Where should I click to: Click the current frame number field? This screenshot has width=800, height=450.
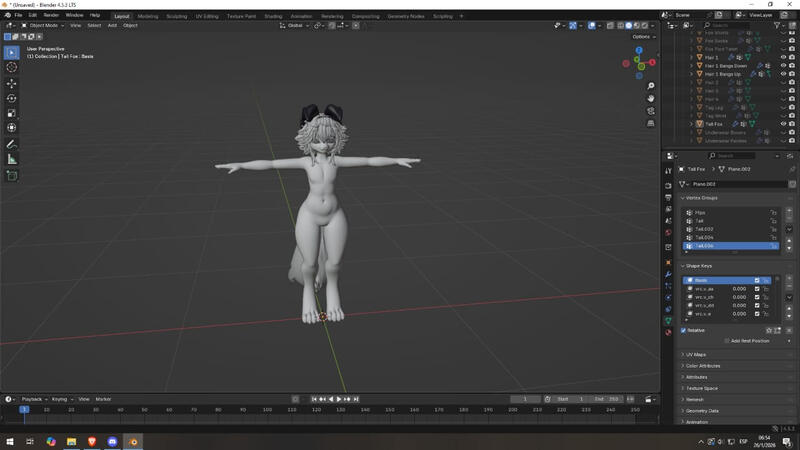coord(525,399)
